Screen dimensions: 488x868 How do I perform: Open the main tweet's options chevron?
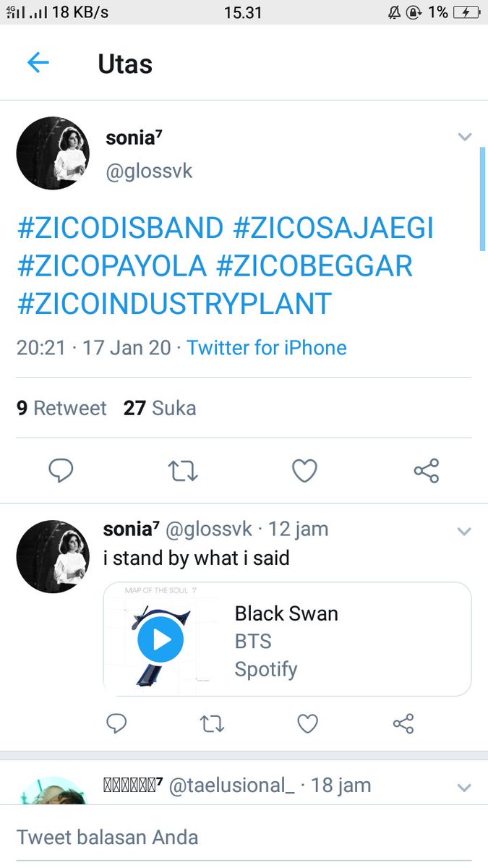(464, 137)
